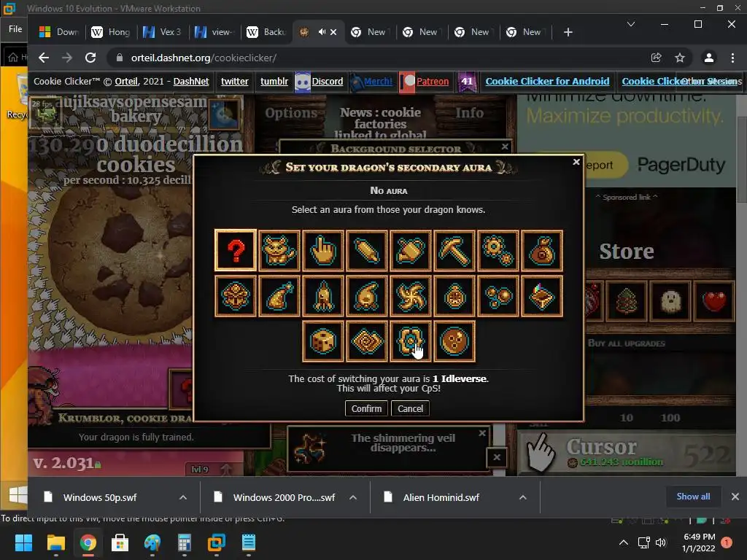Buy the heart cookie upgrade
Screen dimensions: 747x560
[714, 301]
